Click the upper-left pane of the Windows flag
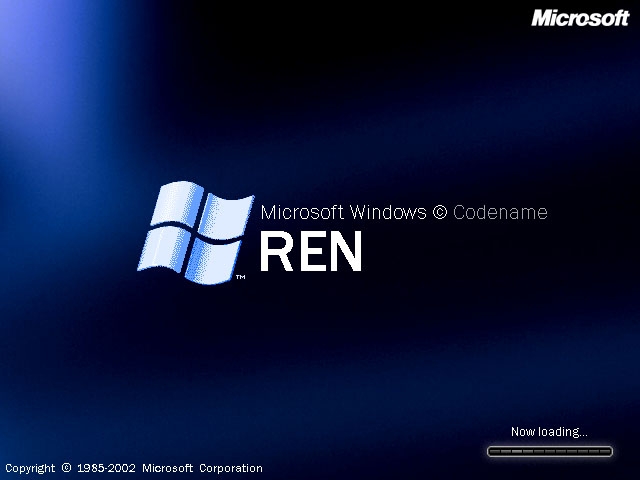The width and height of the screenshot is (640, 480). pos(178,204)
